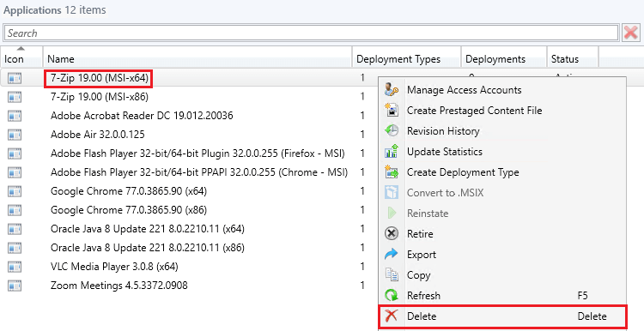Click the icon for 7-Zip 19.00 (MSI-x64)
The width and height of the screenshot is (644, 331).
15,78
